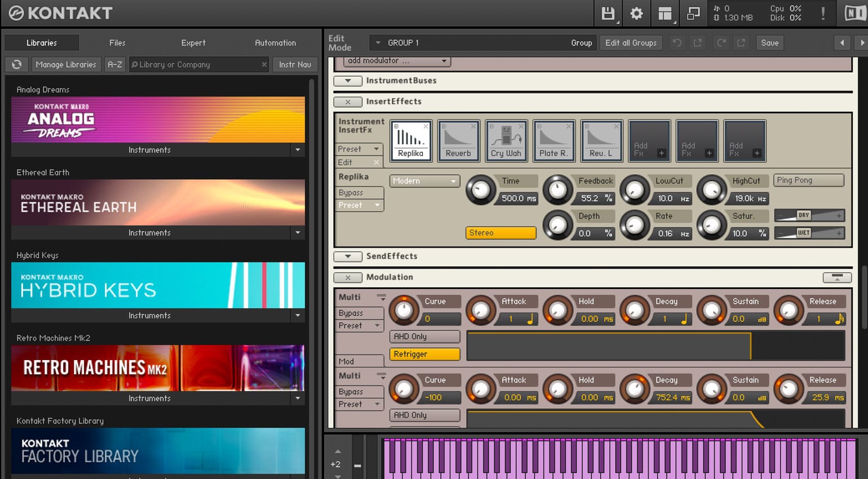Click the Feedback knob of Replika

[557, 190]
